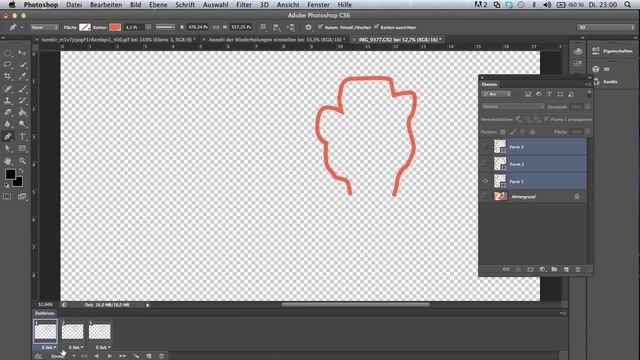The image size is (640, 360).
Task: Select the Clone Stamp tool
Action: coord(8,100)
